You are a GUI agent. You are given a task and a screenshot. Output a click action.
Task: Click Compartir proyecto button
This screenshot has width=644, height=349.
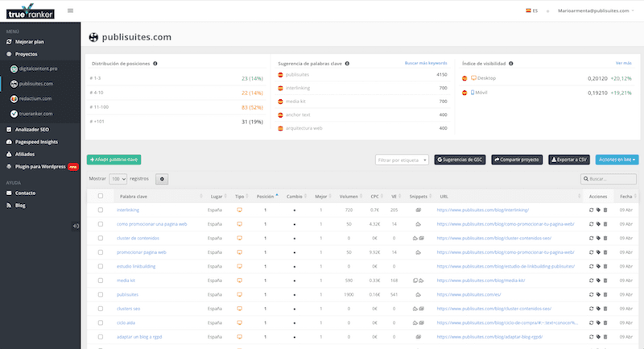pos(517,160)
